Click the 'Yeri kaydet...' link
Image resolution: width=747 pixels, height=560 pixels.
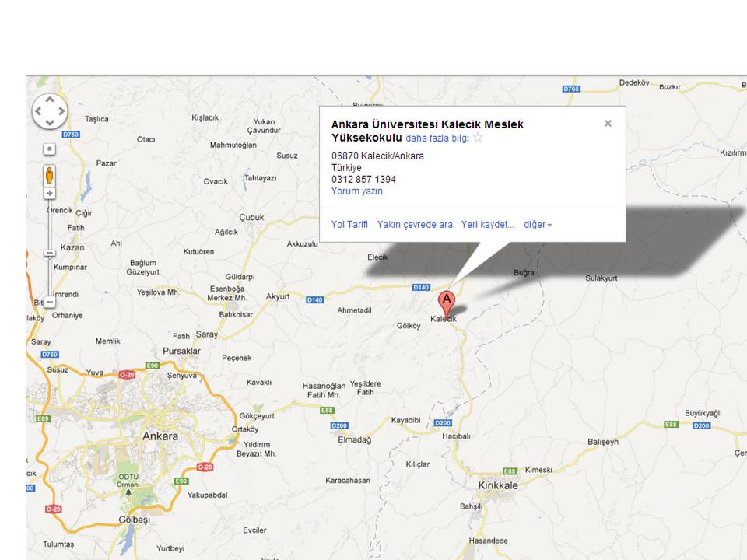[488, 224]
